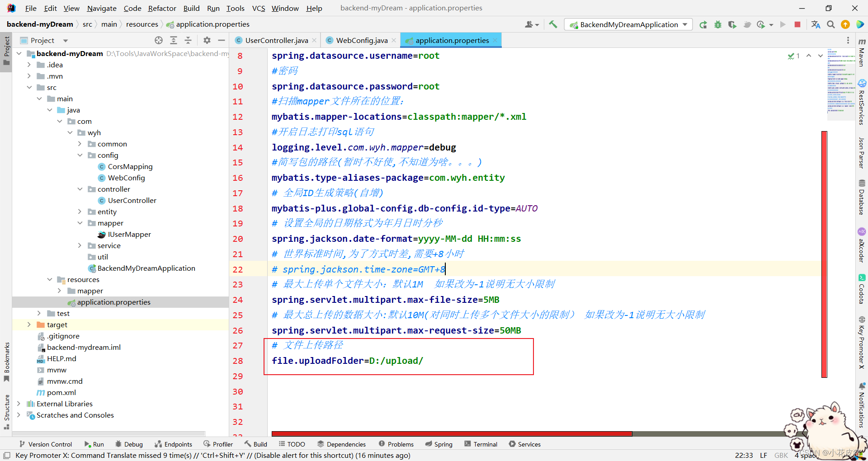Open Search Everywhere magnifier icon

831,24
